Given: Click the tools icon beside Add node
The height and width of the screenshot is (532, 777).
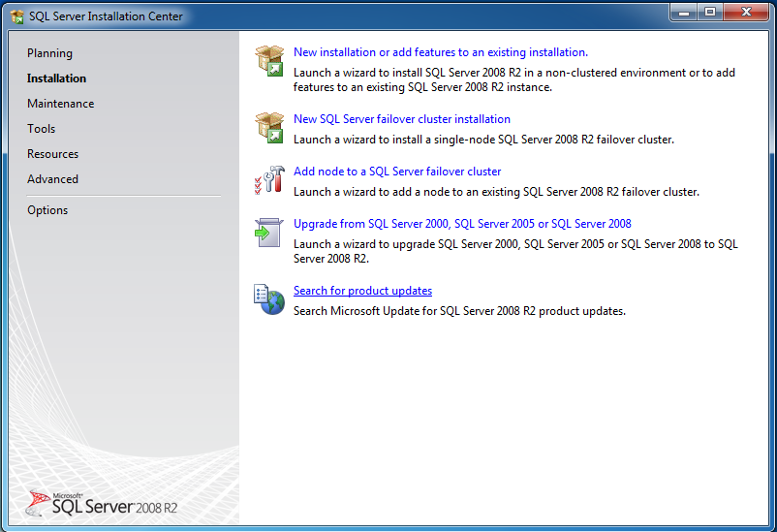Looking at the screenshot, I should tap(269, 179).
